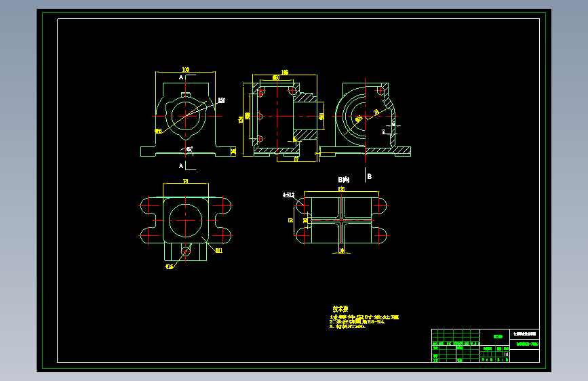Click the '10' rib dimension below the B view
The image size is (588, 381).
(341, 251)
